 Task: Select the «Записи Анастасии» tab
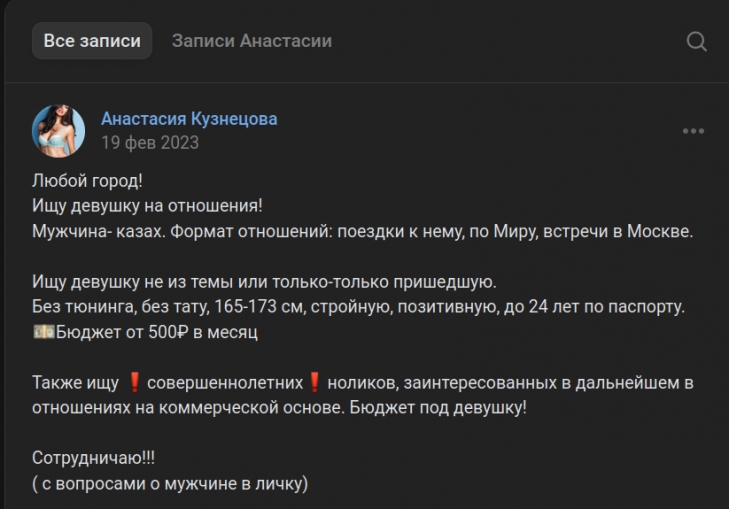[x=251, y=41]
